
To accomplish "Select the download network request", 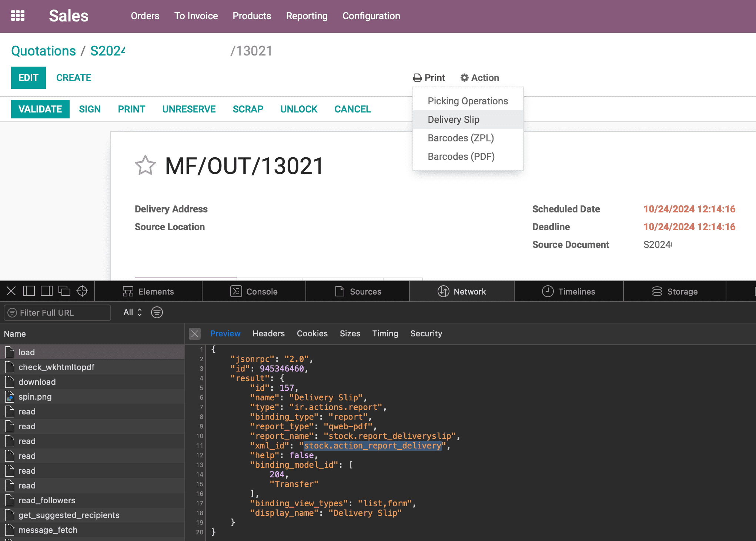I will [92, 382].
